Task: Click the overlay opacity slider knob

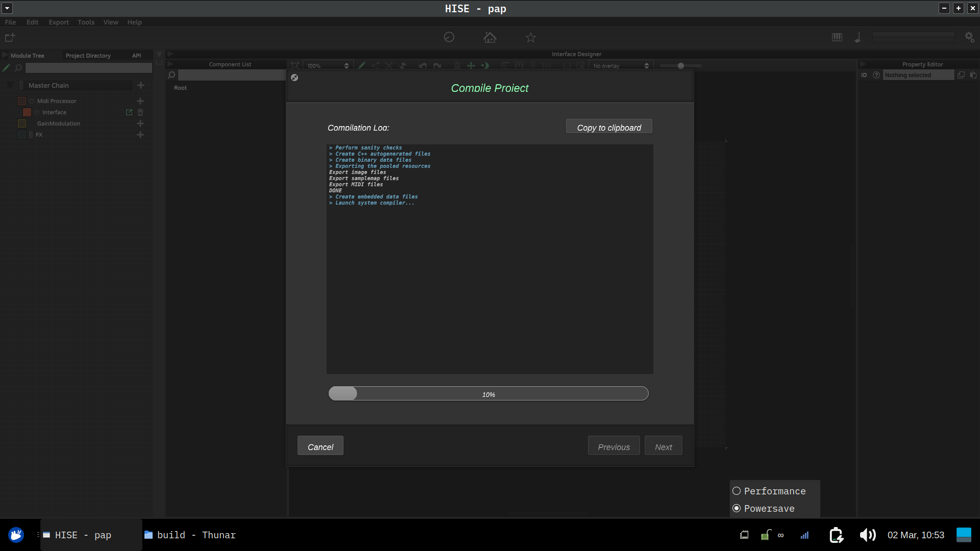Action: (680, 66)
